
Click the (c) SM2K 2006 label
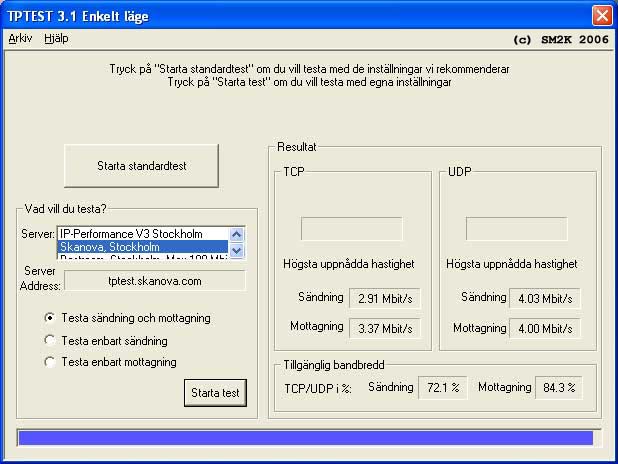(x=561, y=39)
